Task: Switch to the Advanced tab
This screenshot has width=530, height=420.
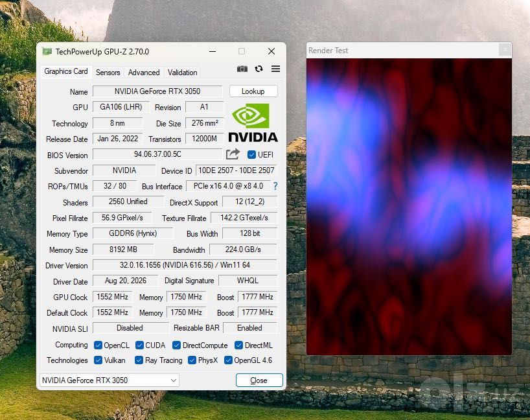Action: point(144,73)
